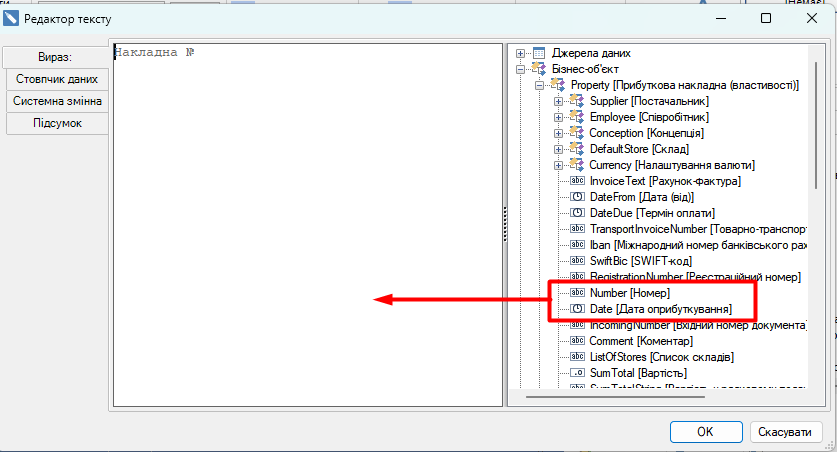837x452 pixels.
Task: Collapse the Бізнес-об'єкт tree node
Action: coord(520,69)
